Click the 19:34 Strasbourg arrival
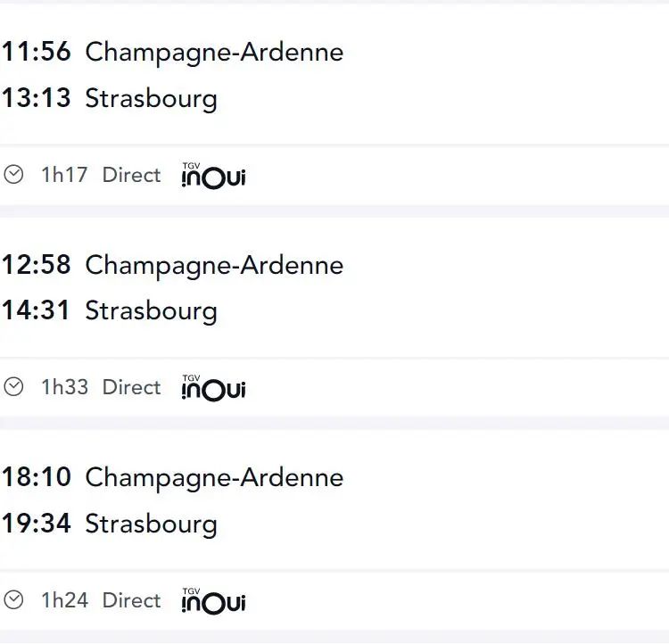 (x=110, y=524)
